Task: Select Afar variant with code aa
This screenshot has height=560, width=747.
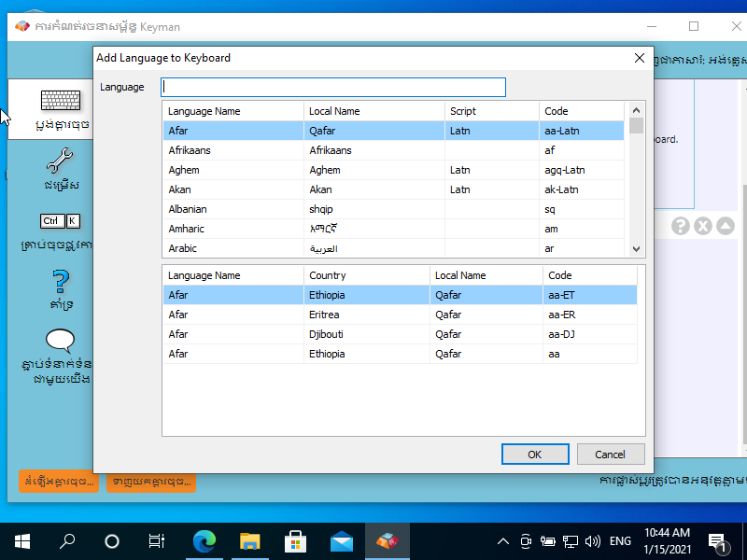Action: tap(401, 354)
